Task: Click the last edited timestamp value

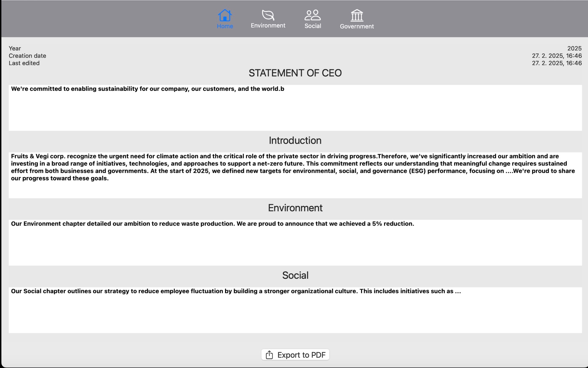Action: [556, 63]
